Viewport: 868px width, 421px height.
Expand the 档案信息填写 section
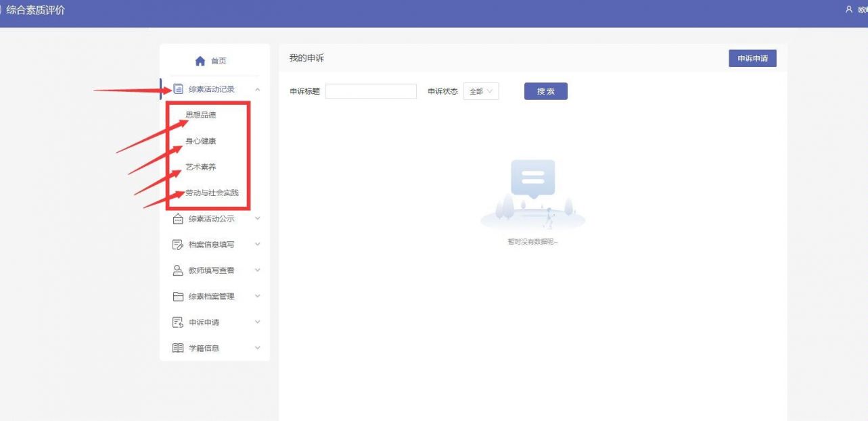tap(256, 244)
